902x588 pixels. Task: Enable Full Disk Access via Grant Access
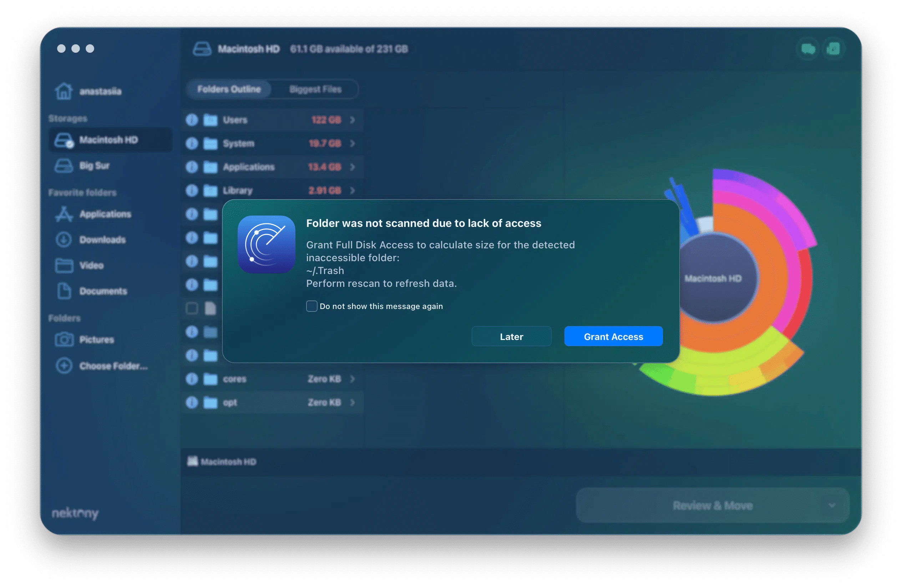pos(613,335)
